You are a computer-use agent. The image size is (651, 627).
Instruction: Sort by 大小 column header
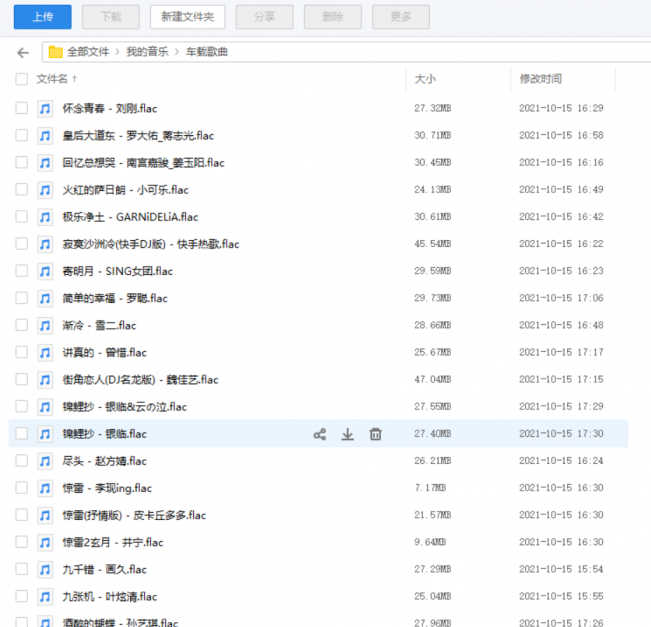(x=425, y=79)
